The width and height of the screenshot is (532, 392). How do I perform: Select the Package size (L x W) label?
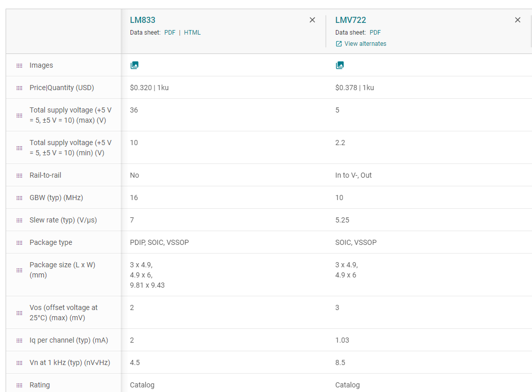(63, 270)
